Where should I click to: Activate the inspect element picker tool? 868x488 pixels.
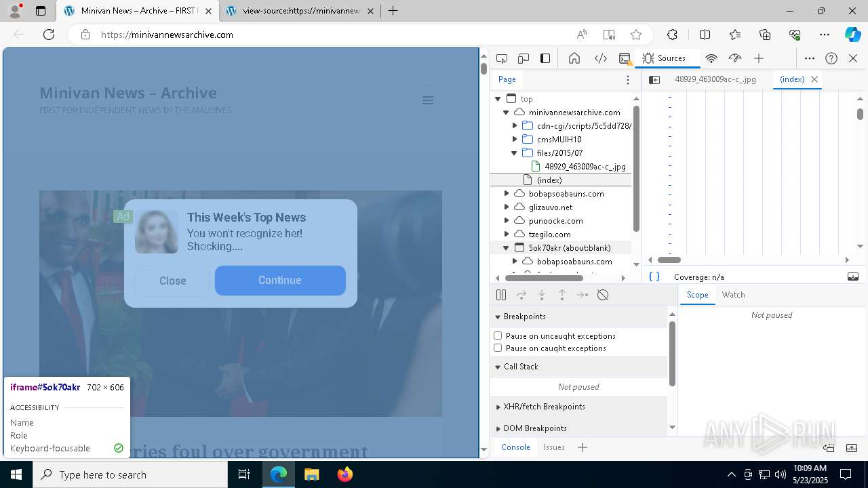point(502,58)
